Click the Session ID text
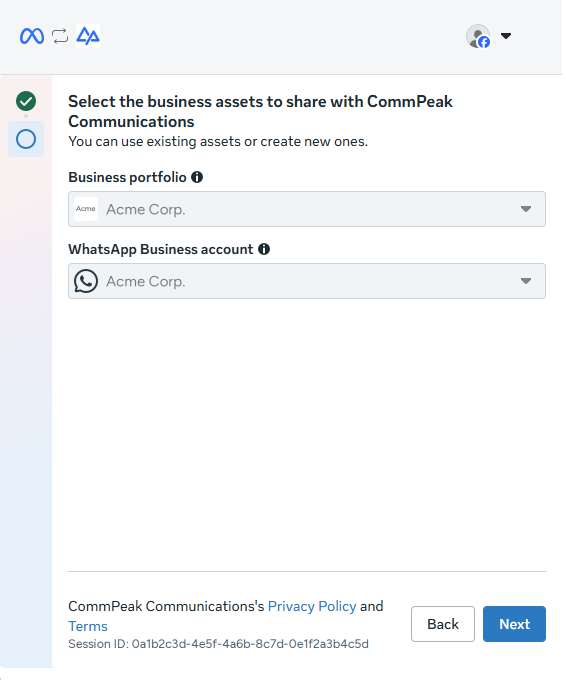 (218, 644)
